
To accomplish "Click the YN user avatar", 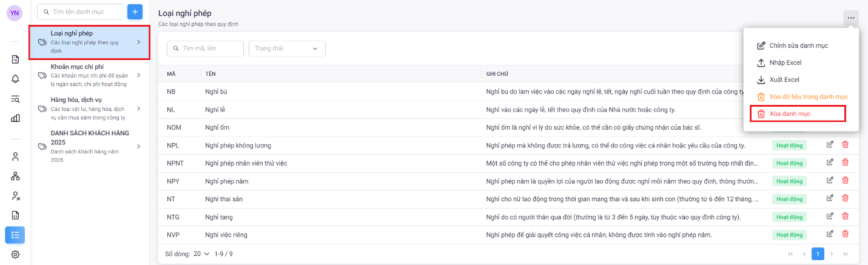I will (15, 13).
